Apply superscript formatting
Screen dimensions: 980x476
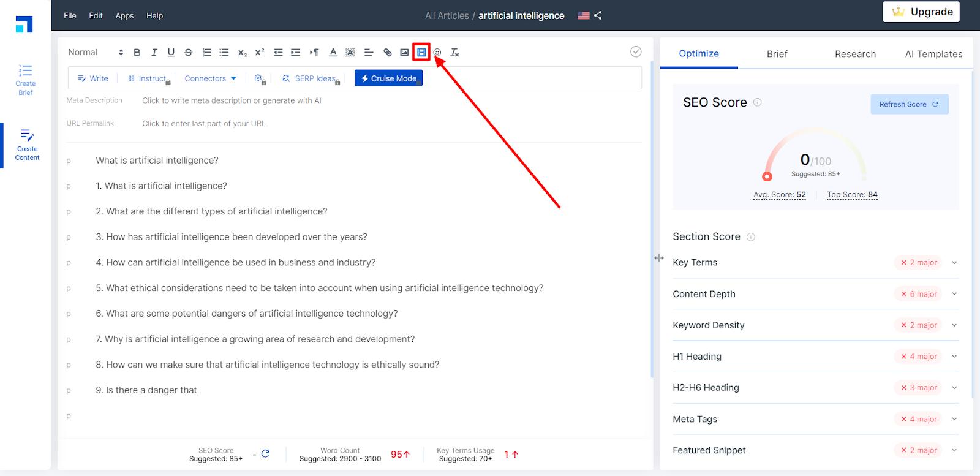[x=260, y=53]
